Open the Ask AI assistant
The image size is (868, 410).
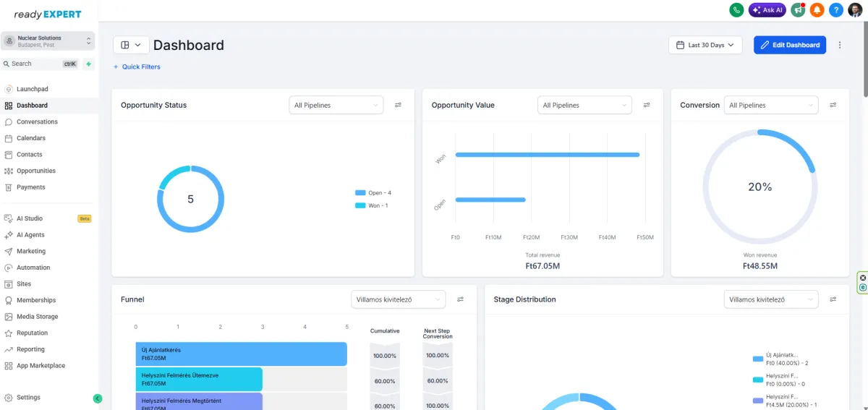[767, 10]
